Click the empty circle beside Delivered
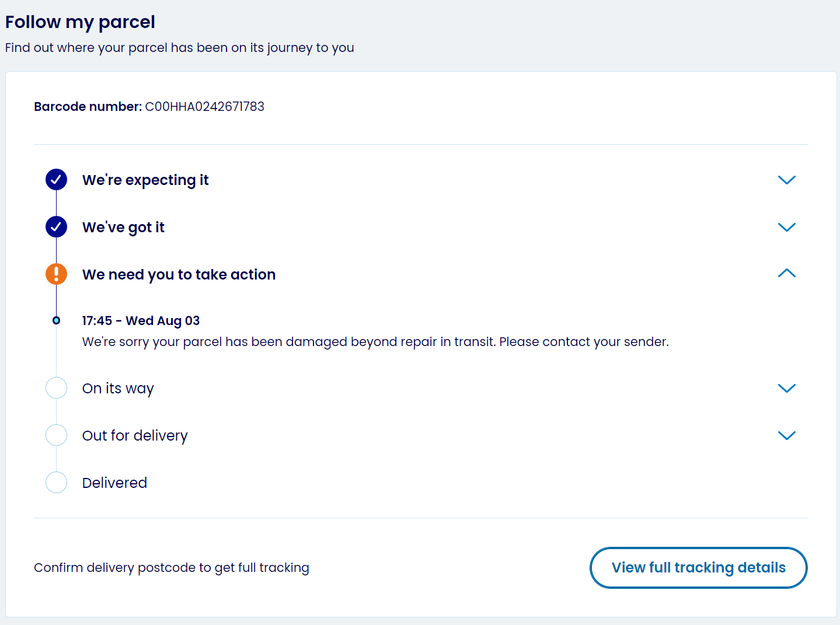 click(56, 483)
